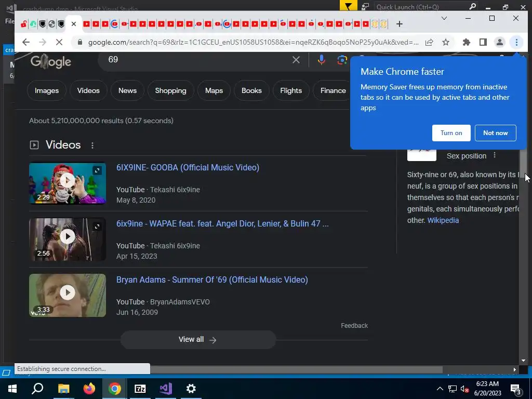Open network status tray icon
Image resolution: width=532 pixels, height=399 pixels.
453,389
